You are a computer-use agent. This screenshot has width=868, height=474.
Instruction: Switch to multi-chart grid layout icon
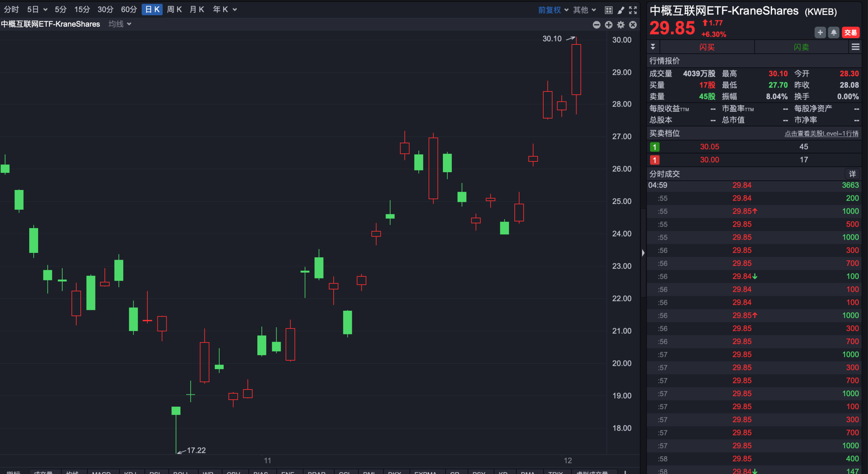[x=608, y=10]
